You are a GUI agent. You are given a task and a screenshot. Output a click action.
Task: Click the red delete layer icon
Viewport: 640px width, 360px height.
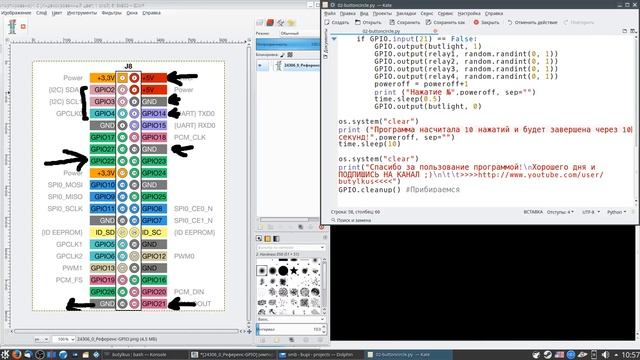321,227
